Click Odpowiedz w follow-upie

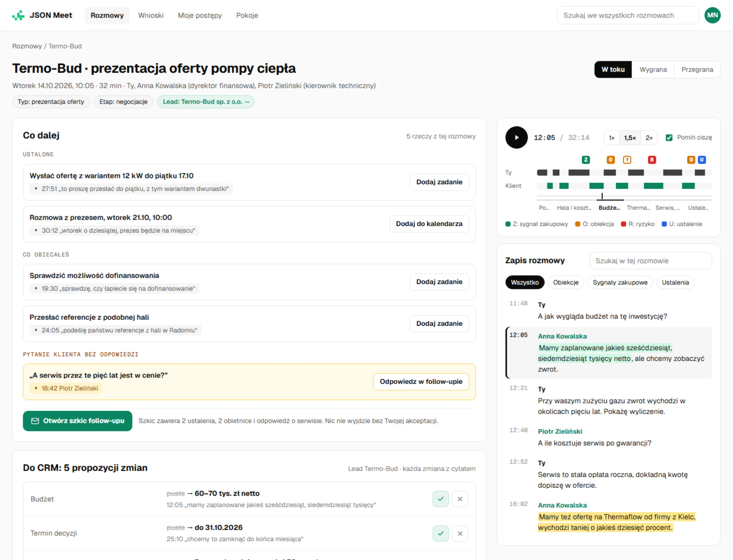pos(421,381)
